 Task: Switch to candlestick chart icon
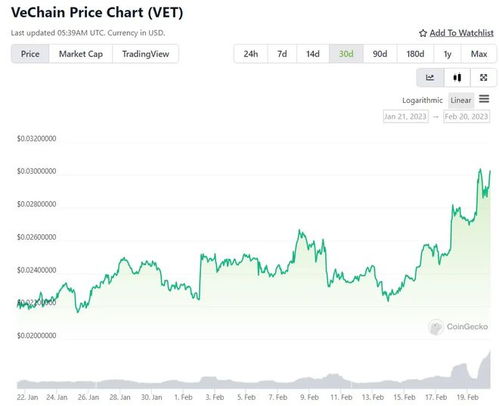[457, 78]
